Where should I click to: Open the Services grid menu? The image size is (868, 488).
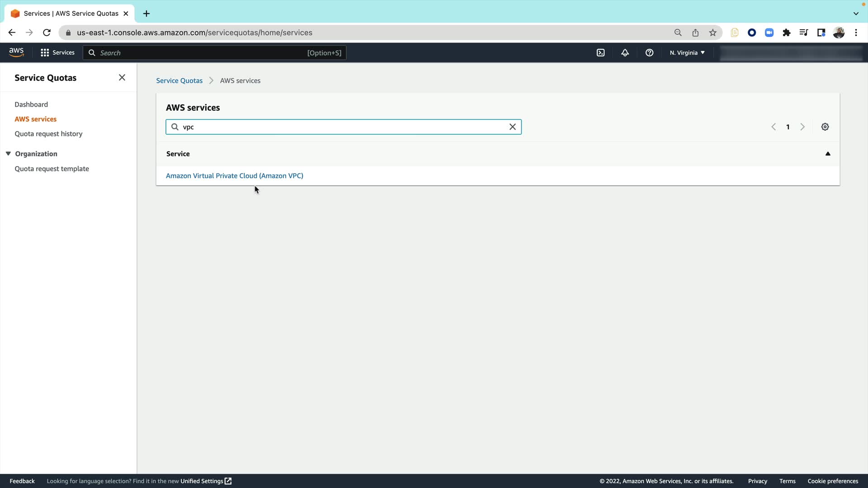pyautogui.click(x=57, y=53)
